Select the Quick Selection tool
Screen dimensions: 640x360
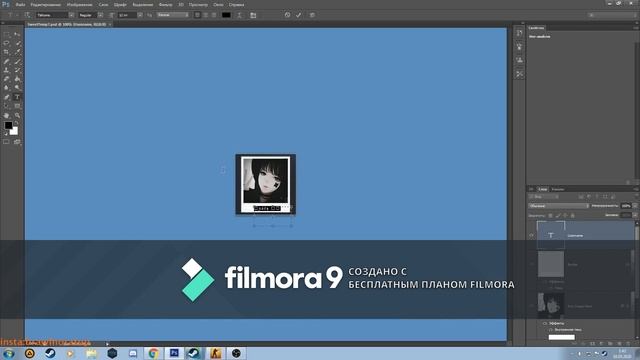tap(17, 43)
